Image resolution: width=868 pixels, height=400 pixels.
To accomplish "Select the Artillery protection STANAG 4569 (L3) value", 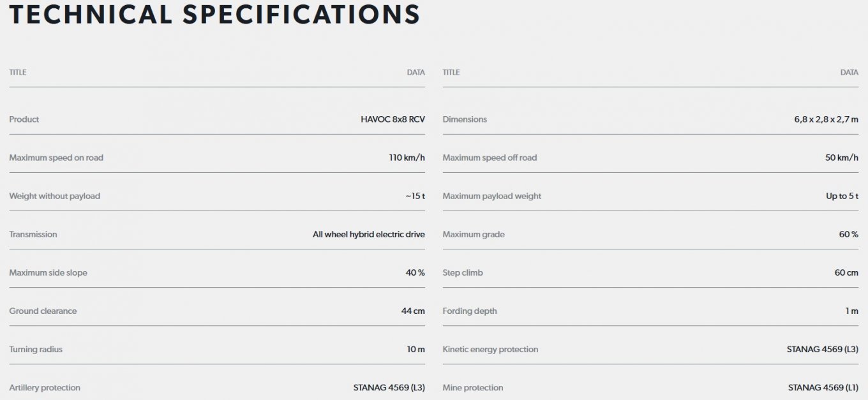I will click(x=389, y=387).
